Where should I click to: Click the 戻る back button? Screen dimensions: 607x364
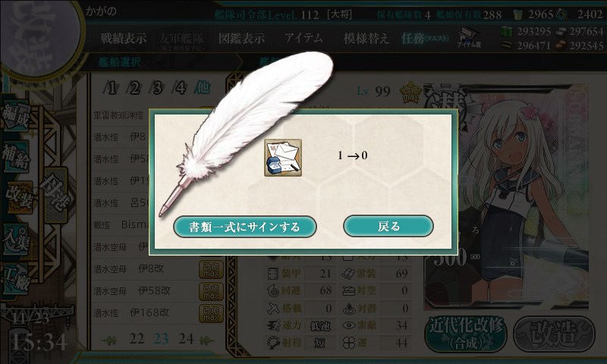click(x=388, y=226)
